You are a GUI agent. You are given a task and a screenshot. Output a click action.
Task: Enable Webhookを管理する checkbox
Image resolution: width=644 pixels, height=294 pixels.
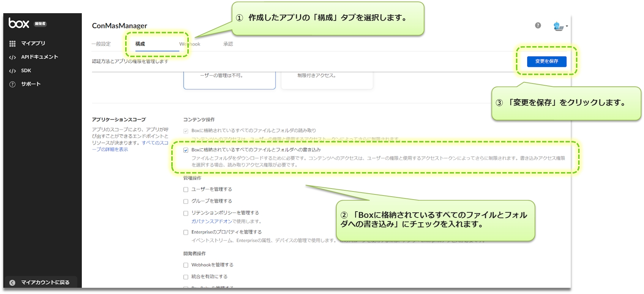coord(186,265)
